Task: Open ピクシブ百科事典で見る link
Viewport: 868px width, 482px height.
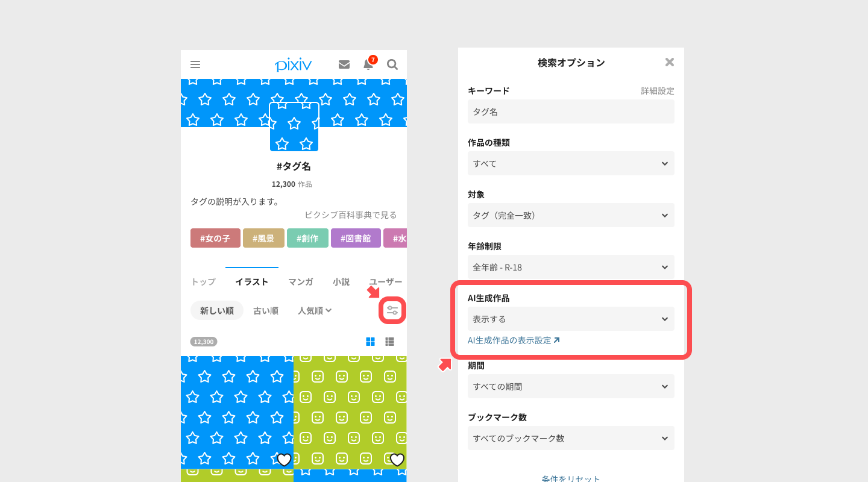Action: 350,214
